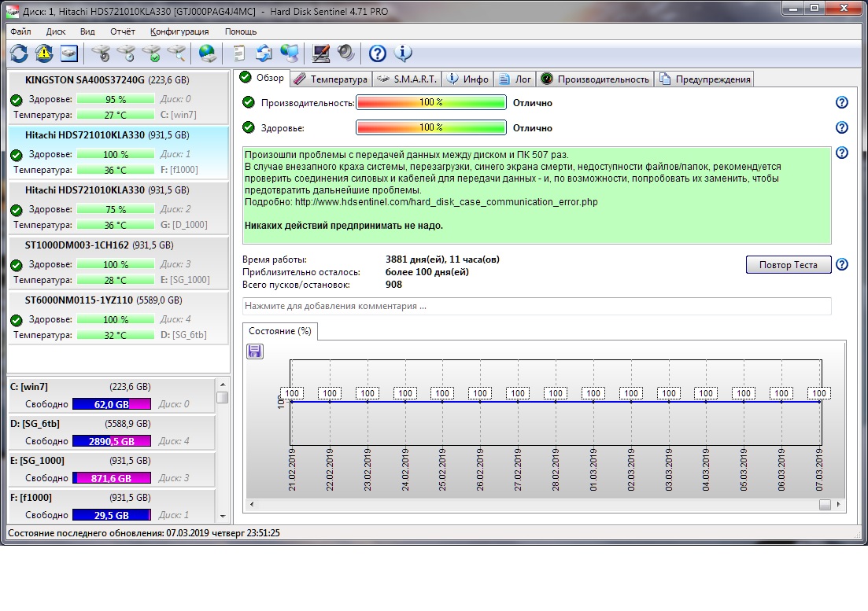
Task: Click the help icon beside Здоровье bar
Action: coord(841,127)
